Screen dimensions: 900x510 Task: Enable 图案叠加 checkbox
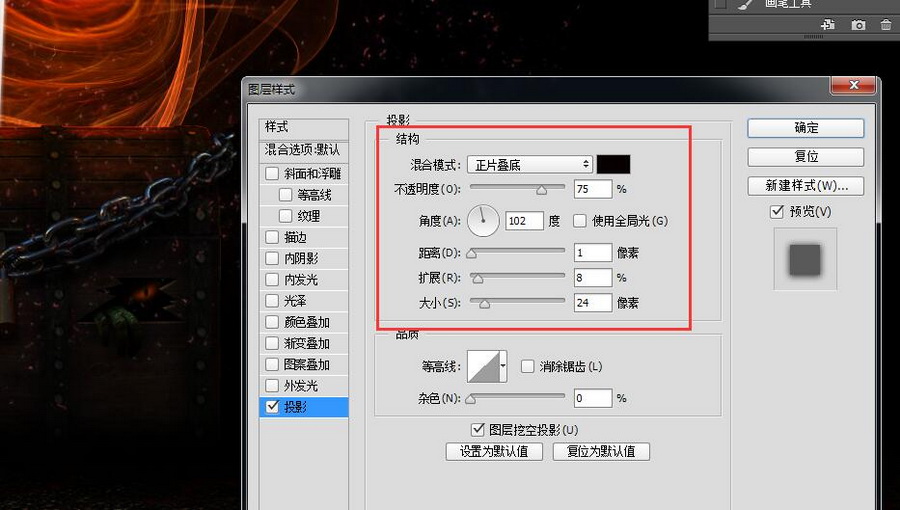272,364
